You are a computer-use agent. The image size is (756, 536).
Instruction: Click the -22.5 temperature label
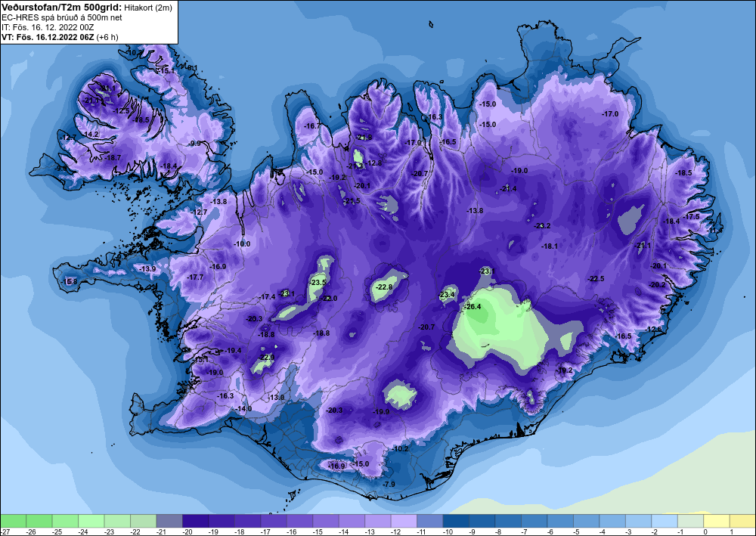point(596,279)
